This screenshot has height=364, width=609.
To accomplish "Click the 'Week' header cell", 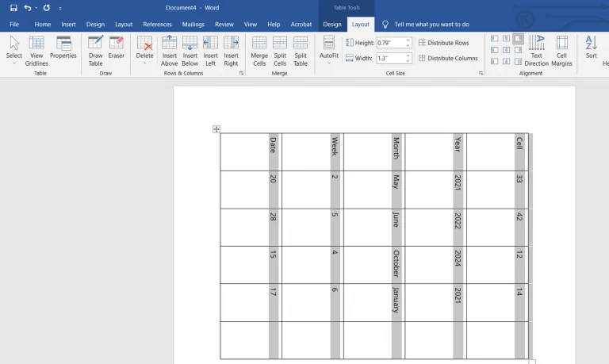I will pyautogui.click(x=312, y=152).
